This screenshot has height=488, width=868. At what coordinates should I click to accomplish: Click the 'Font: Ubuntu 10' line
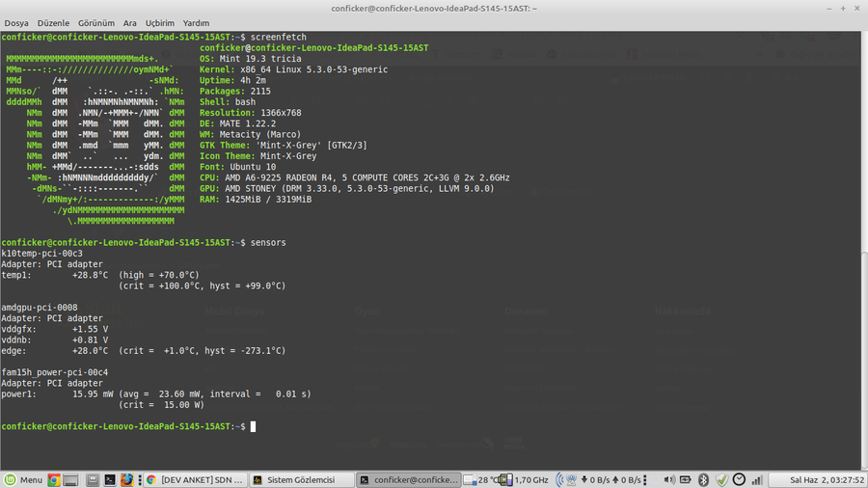pyautogui.click(x=237, y=167)
